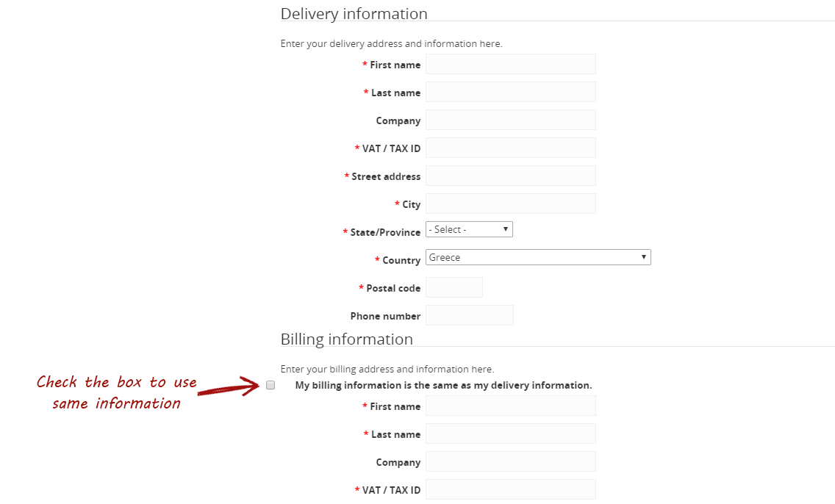Click inside the City text field
Image resolution: width=835 pixels, height=504 pixels.
511,204
